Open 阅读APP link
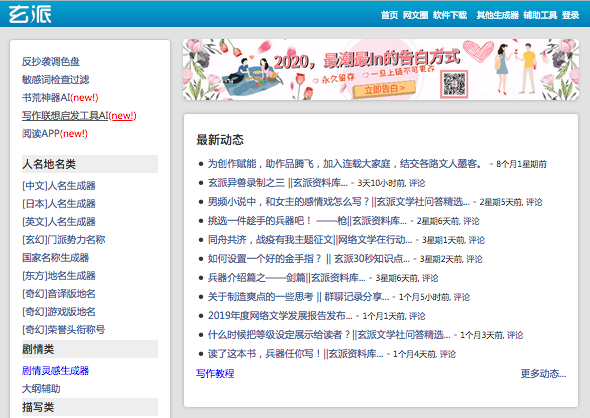This screenshot has height=418, width=590. (x=55, y=134)
